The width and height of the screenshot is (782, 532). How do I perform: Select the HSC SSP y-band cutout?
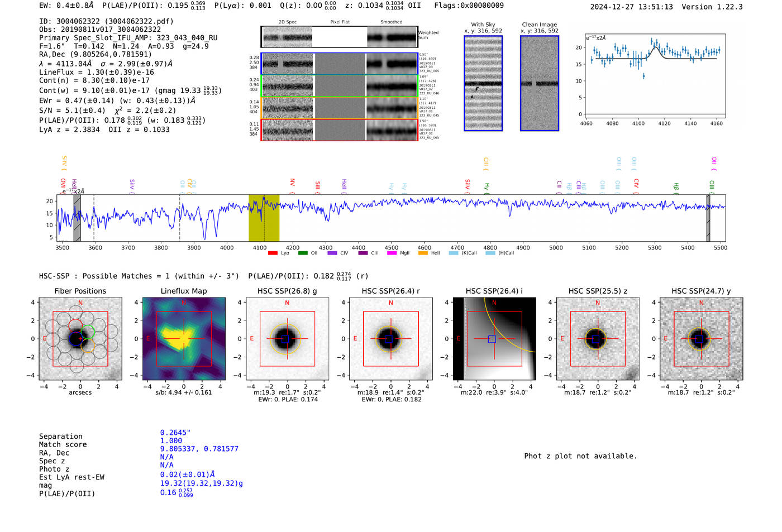pyautogui.click(x=702, y=339)
